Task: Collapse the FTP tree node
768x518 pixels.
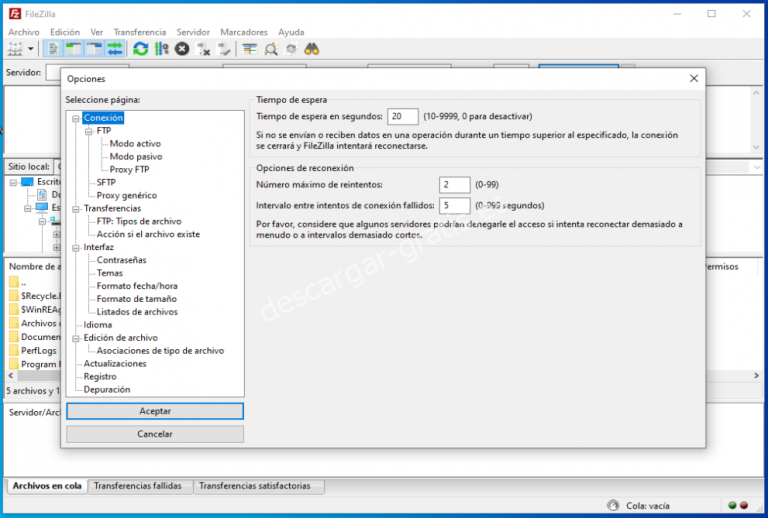Action: pyautogui.click(x=89, y=131)
